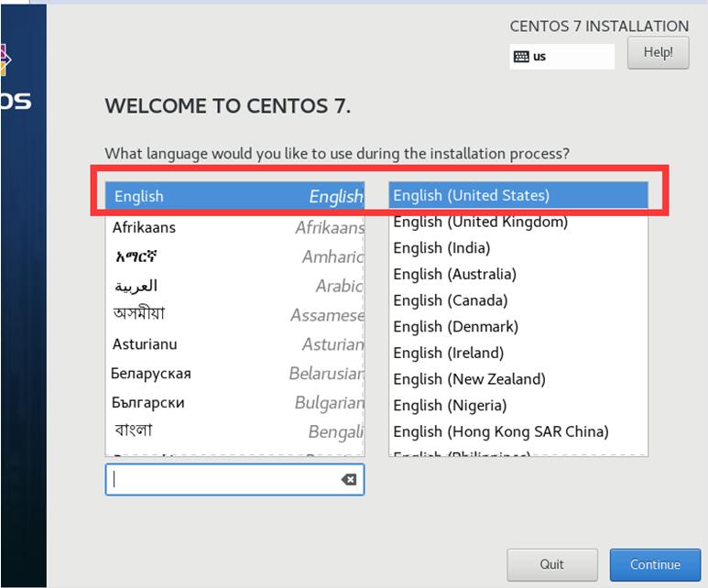This screenshot has height=588, width=708.
Task: Open the Help! button
Action: click(x=658, y=52)
